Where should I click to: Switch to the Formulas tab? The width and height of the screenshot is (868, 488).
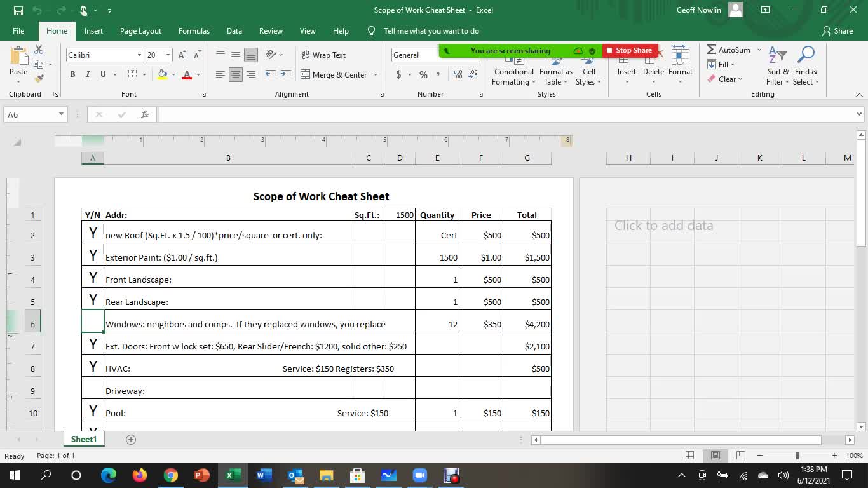click(x=194, y=31)
